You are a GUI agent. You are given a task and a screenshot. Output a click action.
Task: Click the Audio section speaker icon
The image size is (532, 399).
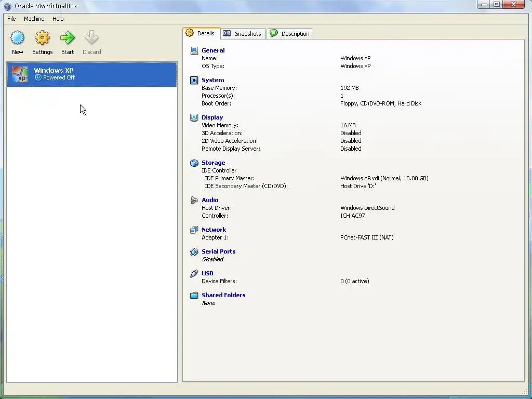click(x=194, y=200)
